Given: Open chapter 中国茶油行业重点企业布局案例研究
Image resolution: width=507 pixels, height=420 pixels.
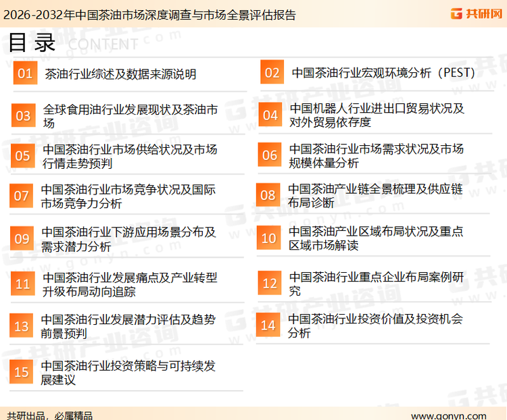Looking at the screenshot, I should (377, 284).
